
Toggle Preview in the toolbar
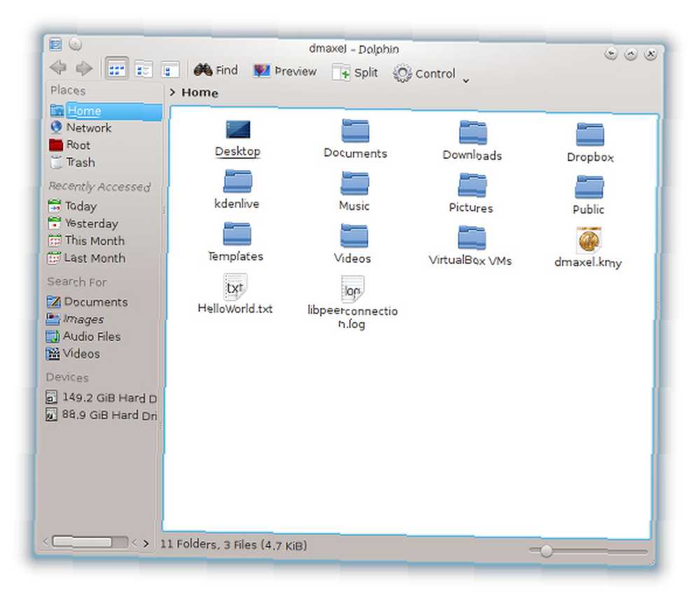click(x=285, y=71)
